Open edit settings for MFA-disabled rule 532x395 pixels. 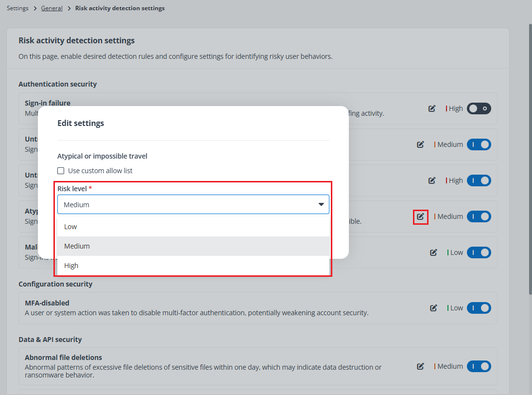(434, 307)
